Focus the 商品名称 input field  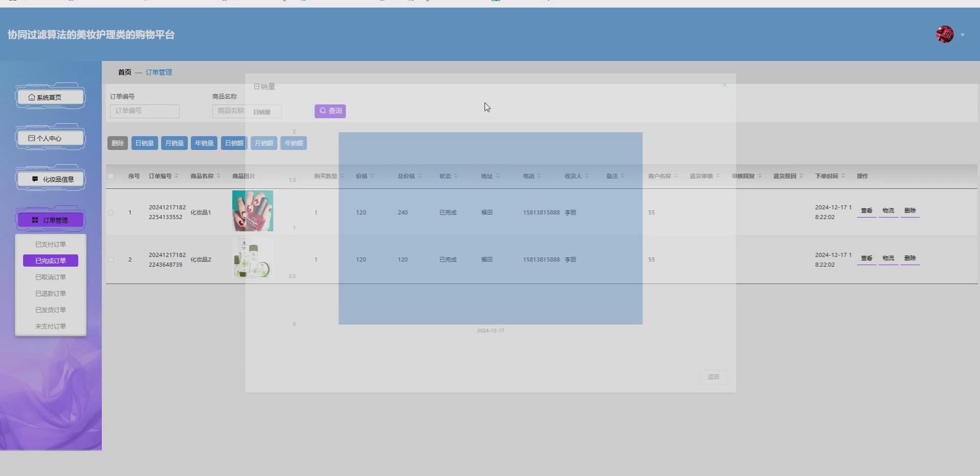247,111
